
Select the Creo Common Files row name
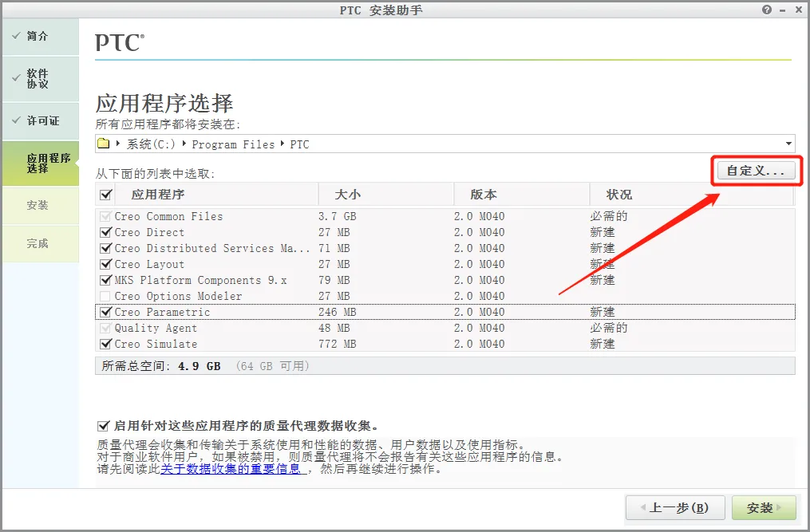(168, 216)
